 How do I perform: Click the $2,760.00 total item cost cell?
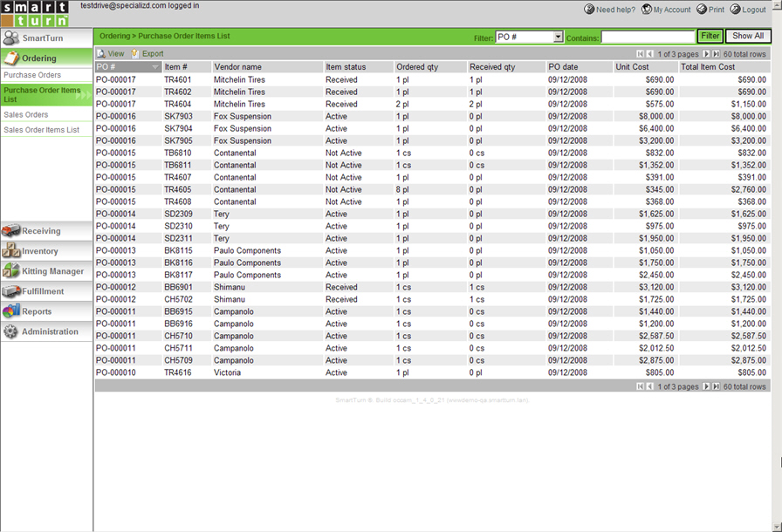749,189
